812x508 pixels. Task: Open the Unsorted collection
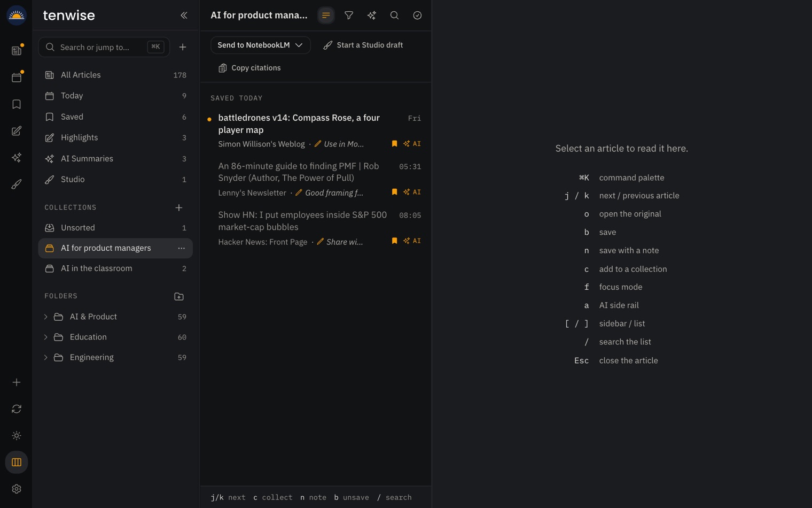point(115,228)
